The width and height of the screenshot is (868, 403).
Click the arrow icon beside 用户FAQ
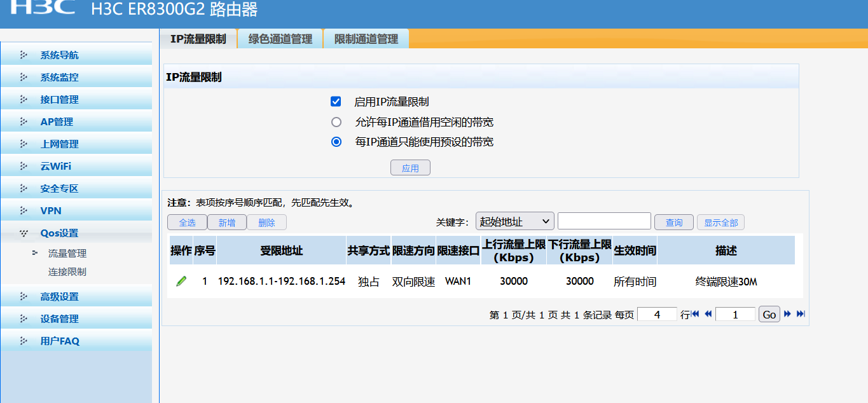(24, 341)
